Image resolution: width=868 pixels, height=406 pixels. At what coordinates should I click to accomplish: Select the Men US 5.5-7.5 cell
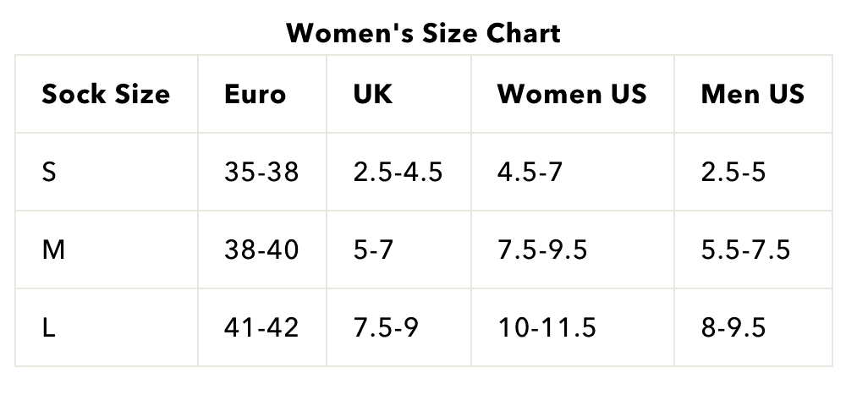(745, 250)
